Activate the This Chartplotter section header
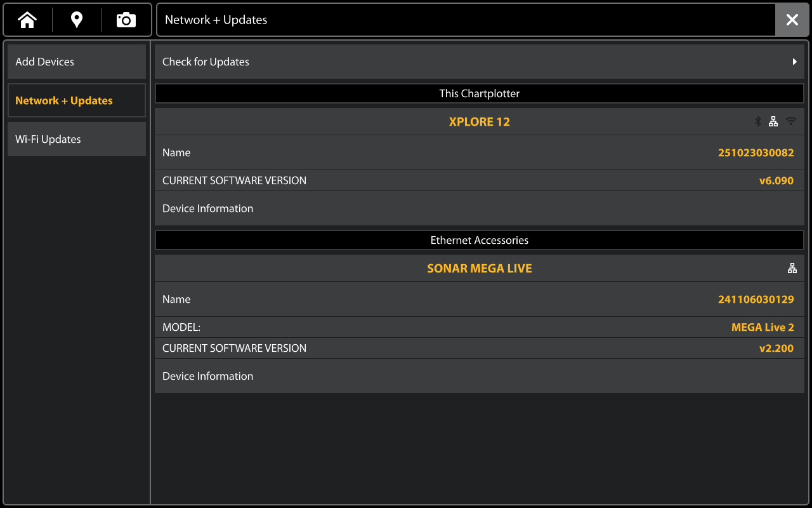This screenshot has height=508, width=812. [480, 93]
